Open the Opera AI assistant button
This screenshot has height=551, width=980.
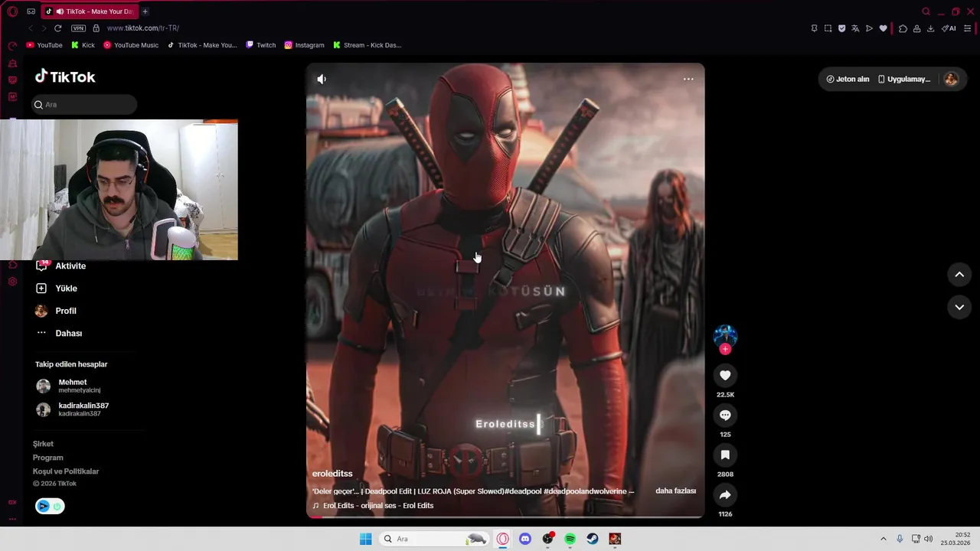coord(949,28)
